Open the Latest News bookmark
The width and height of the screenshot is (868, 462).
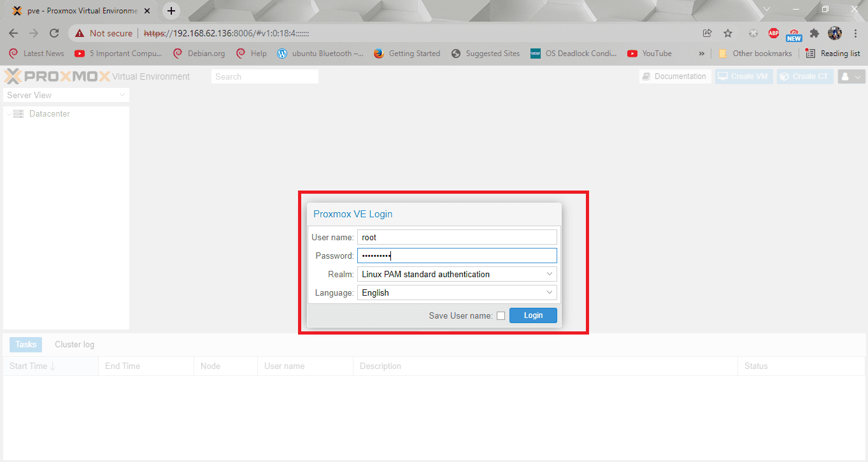36,54
